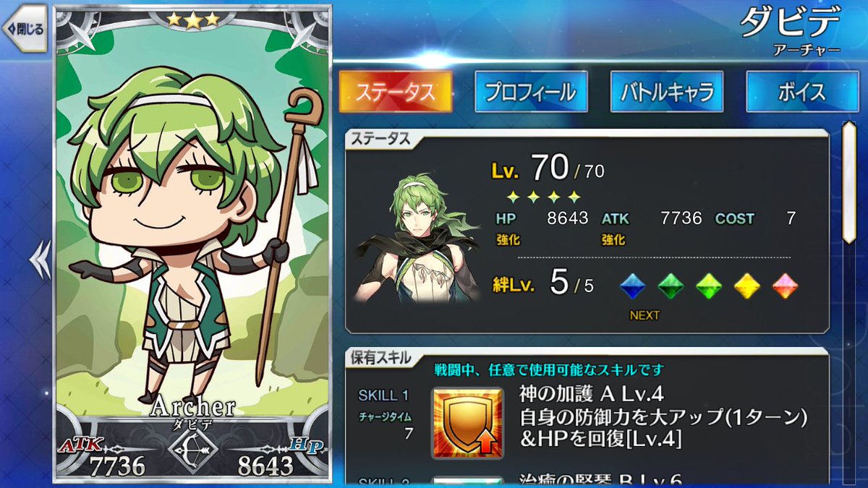Switch to the プロフィール tab
868x488 pixels.
[x=531, y=91]
